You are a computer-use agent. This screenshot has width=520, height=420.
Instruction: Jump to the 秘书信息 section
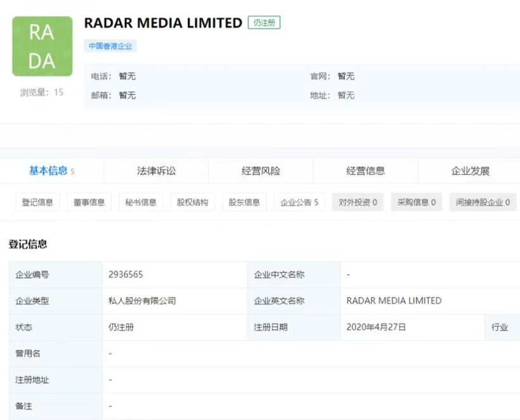(x=140, y=202)
